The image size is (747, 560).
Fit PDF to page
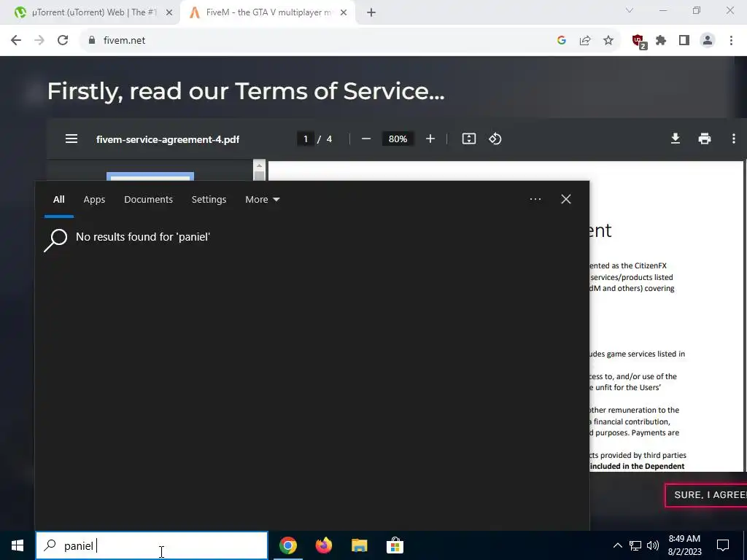(x=469, y=139)
